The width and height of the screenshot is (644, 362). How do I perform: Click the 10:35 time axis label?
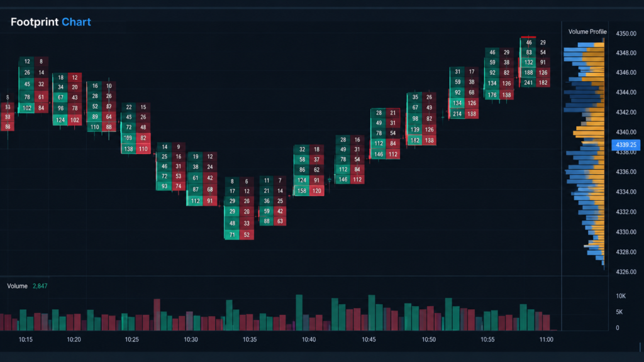point(250,339)
